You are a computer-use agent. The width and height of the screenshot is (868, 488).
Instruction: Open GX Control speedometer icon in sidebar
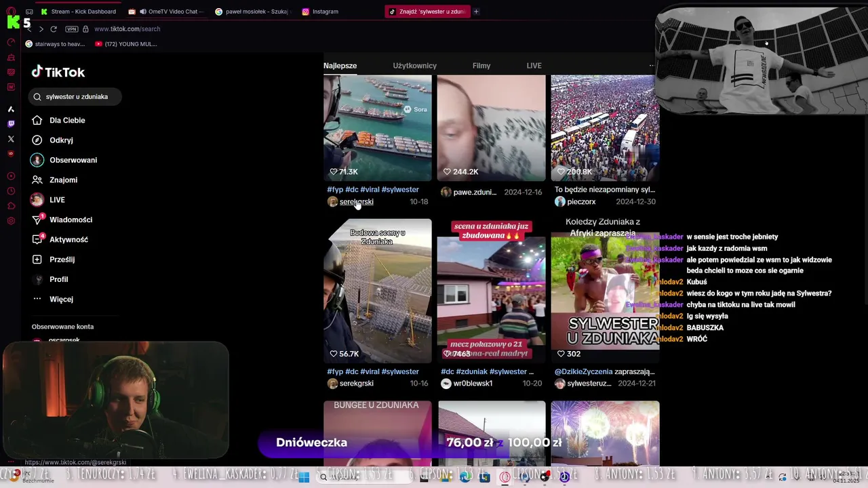pyautogui.click(x=11, y=42)
